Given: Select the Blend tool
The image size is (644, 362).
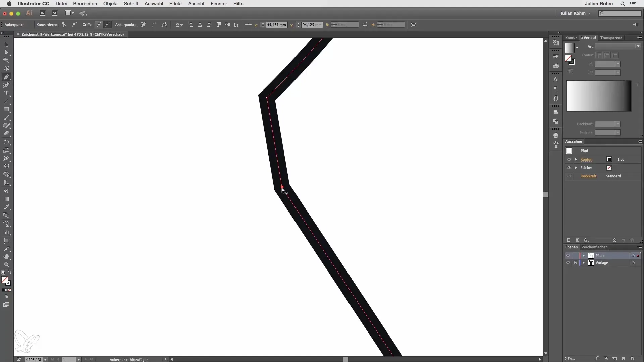Looking at the screenshot, I should [6, 215].
